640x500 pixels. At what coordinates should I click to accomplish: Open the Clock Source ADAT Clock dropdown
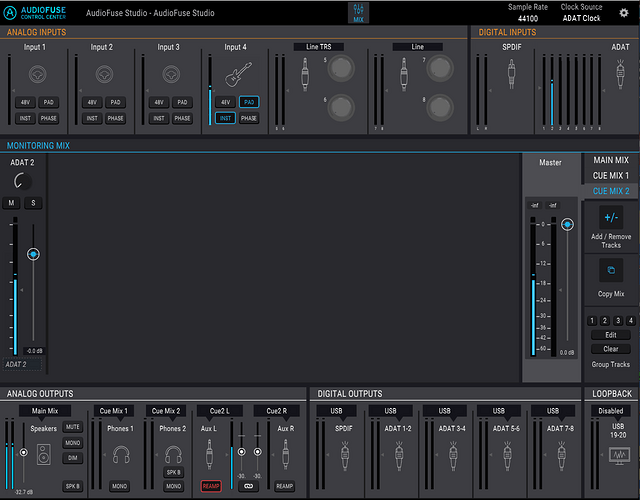581,18
